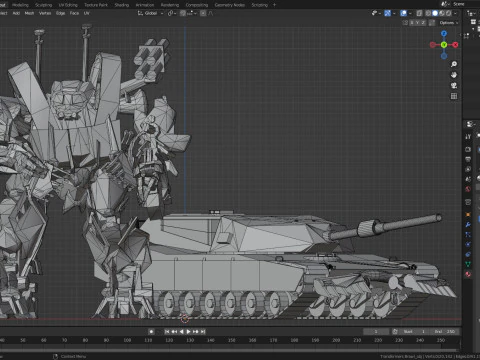Open World properties tab icon
The height and width of the screenshot is (360, 480).
[468, 189]
